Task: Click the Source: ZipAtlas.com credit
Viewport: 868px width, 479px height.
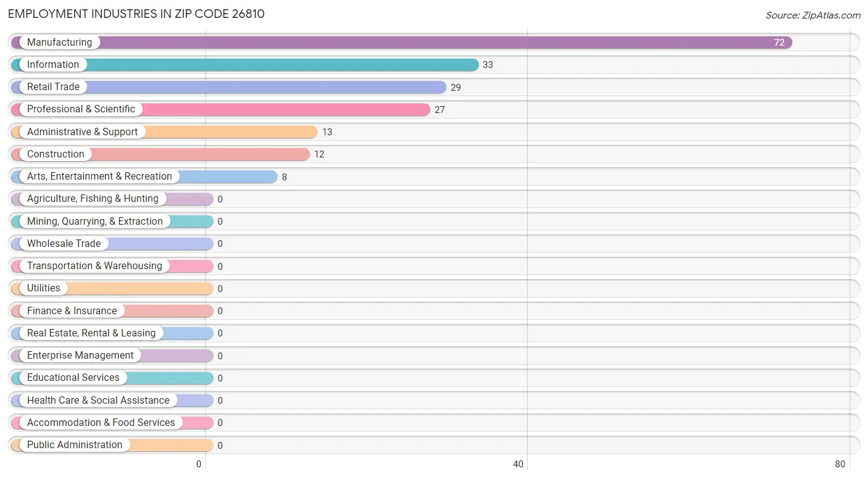Action: point(813,15)
